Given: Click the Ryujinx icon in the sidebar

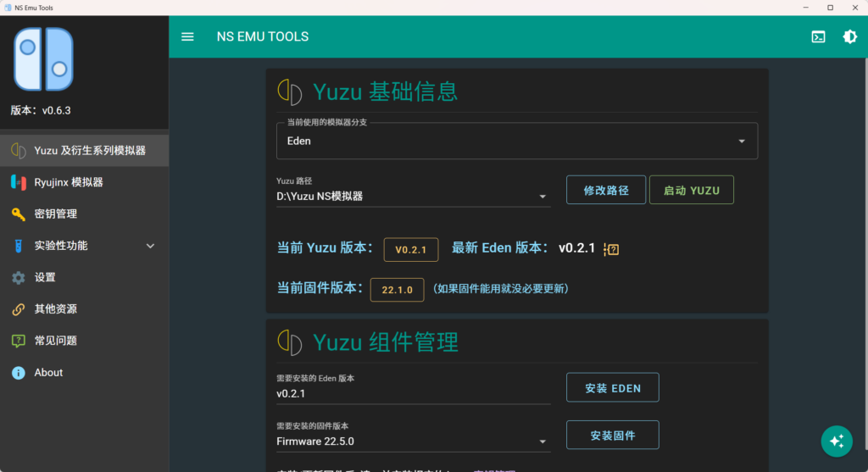Looking at the screenshot, I should click(x=19, y=182).
